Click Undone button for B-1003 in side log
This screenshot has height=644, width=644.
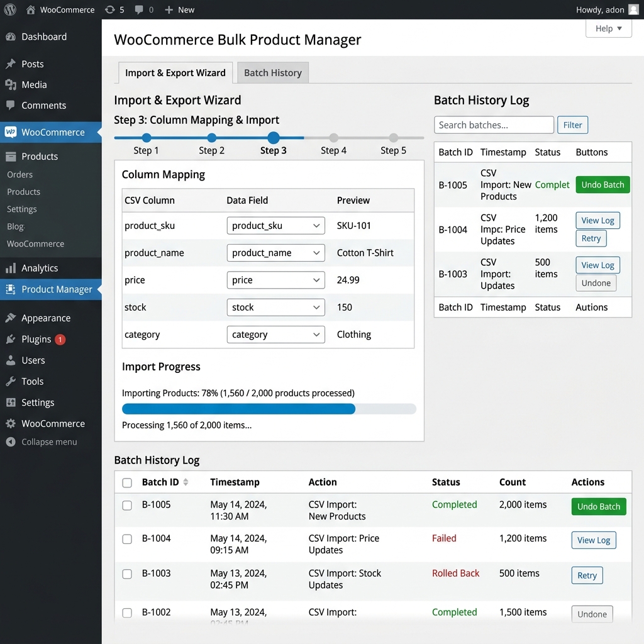coord(596,283)
